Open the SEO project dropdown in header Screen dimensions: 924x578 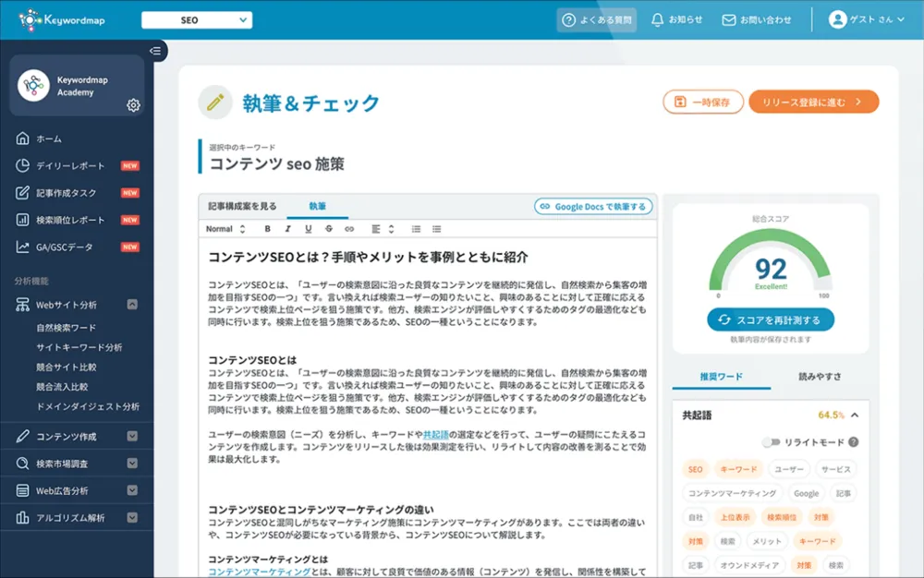pyautogui.click(x=196, y=19)
